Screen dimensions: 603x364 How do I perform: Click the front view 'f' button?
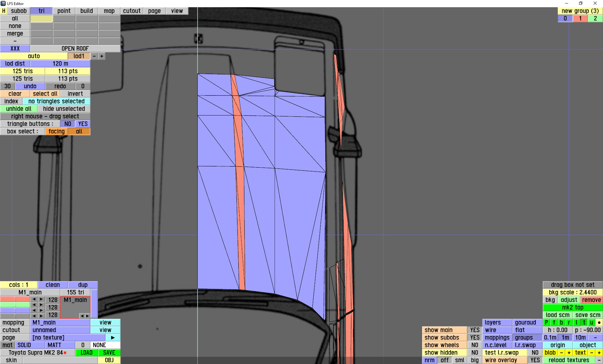pyautogui.click(x=554, y=322)
